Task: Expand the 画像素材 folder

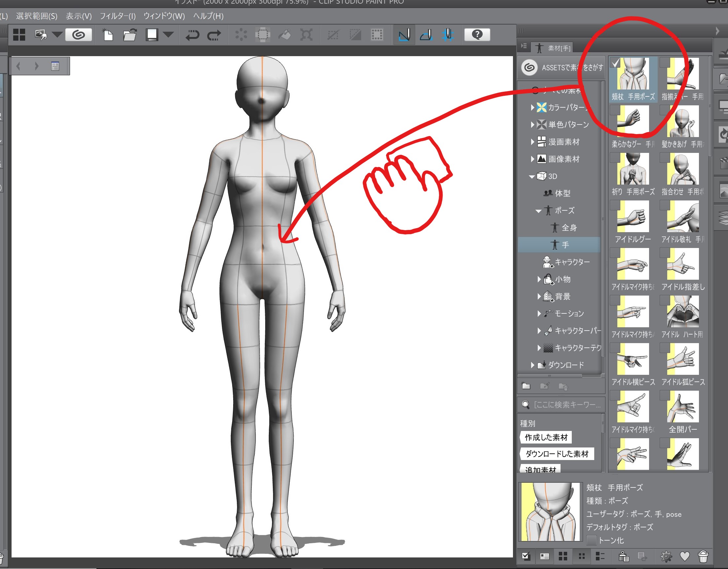Action: pos(532,159)
